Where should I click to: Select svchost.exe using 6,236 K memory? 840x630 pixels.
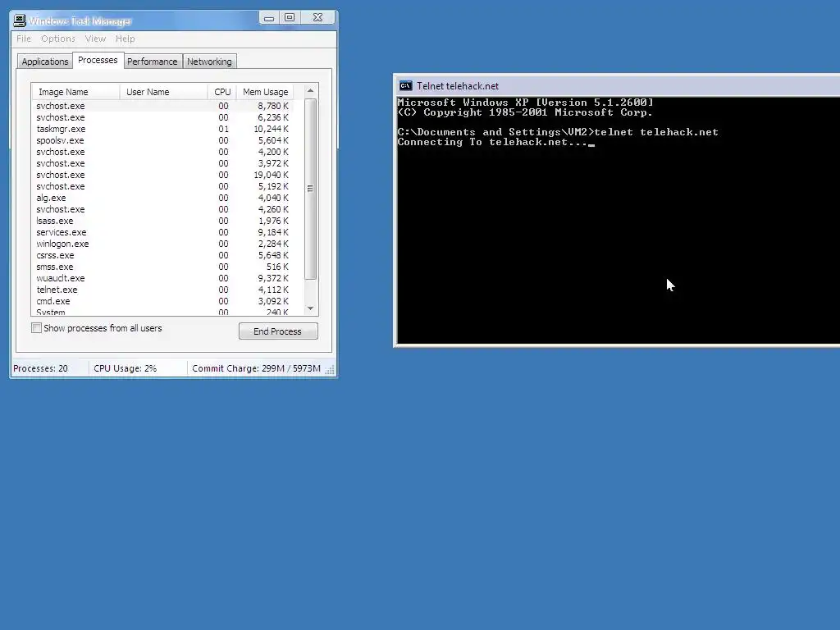pyautogui.click(x=163, y=117)
